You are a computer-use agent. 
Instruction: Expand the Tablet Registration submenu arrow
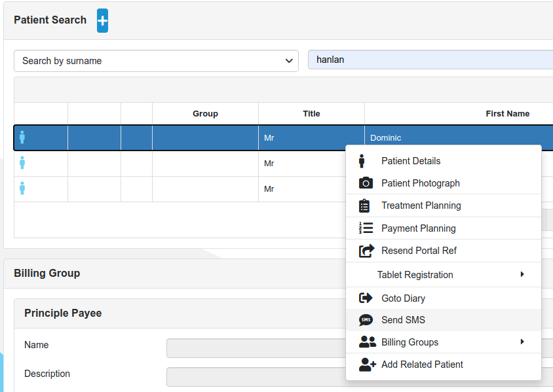tap(522, 274)
